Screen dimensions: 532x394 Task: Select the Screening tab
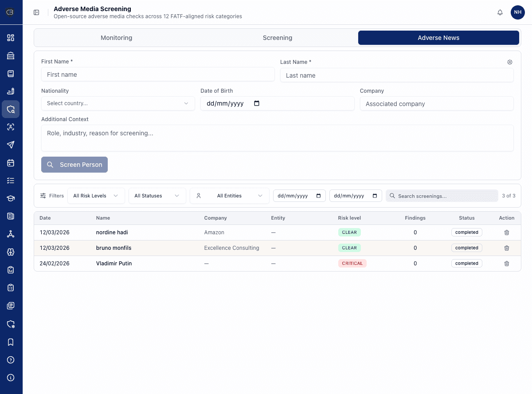tap(277, 38)
